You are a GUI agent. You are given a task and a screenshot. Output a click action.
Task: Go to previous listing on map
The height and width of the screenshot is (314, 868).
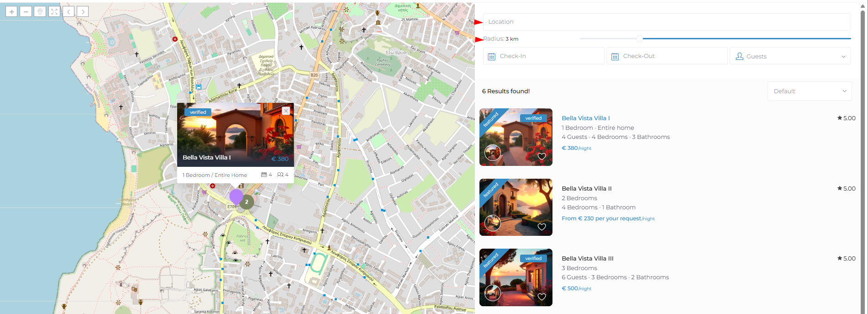pos(68,12)
